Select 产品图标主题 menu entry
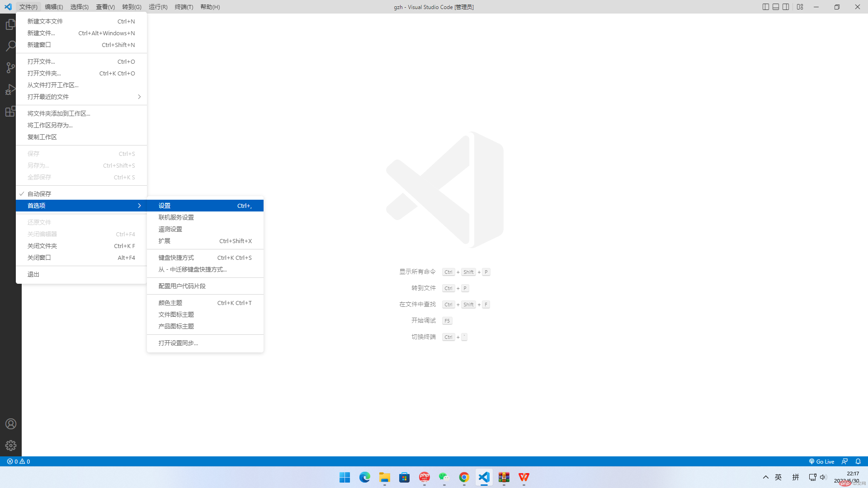The image size is (868, 488). point(205,326)
